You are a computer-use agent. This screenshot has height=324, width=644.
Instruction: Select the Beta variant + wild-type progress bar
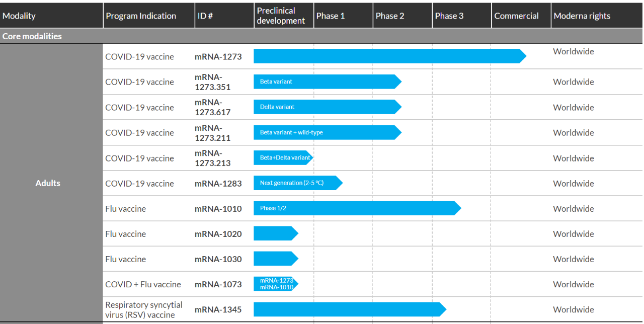pos(328,132)
